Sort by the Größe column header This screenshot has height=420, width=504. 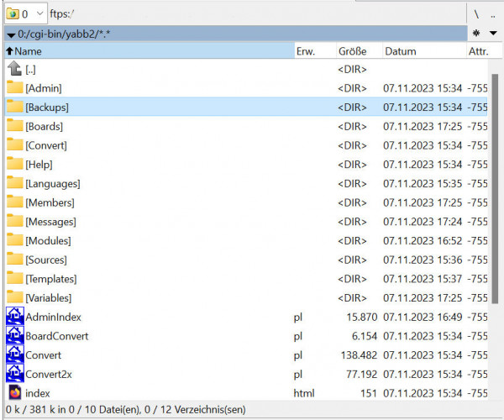[360, 51]
